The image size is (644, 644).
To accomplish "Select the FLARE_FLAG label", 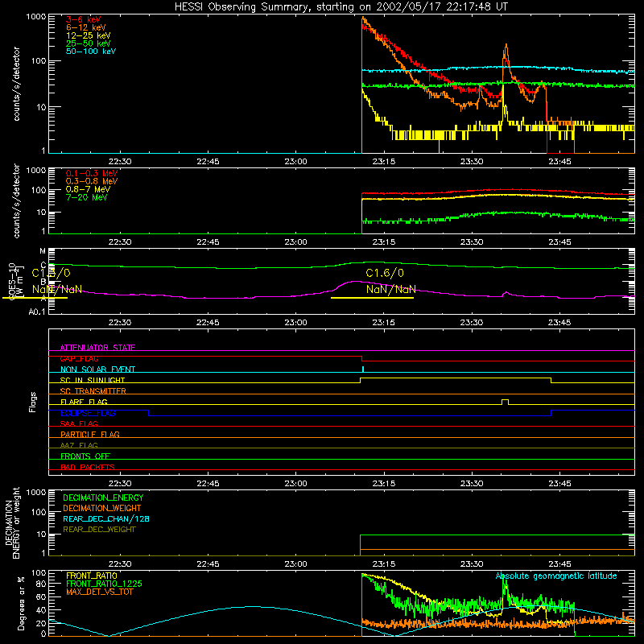I will pos(84,402).
